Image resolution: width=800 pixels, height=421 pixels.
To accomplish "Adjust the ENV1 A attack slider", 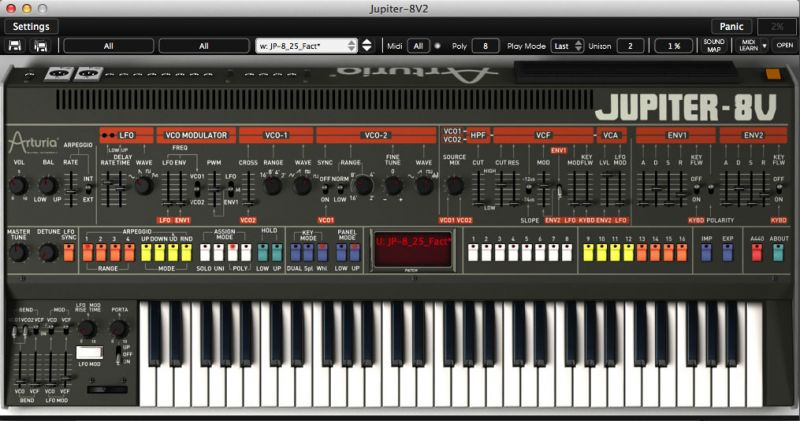I will (x=643, y=189).
